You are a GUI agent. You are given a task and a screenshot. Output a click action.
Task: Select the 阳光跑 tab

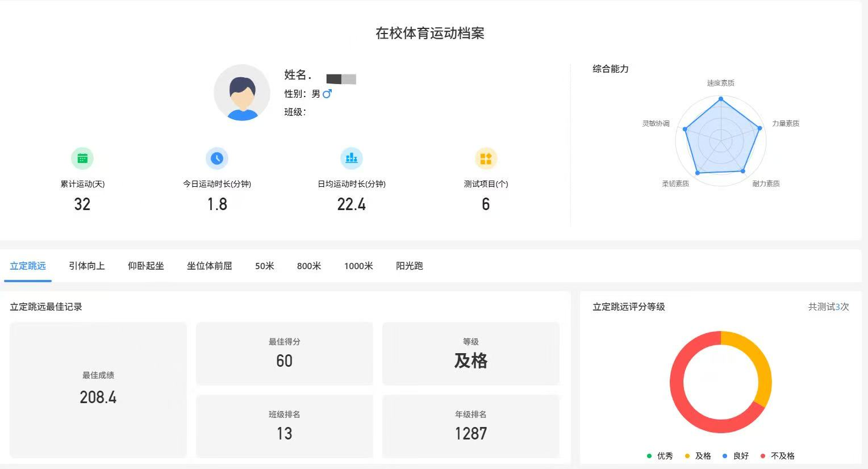pos(409,266)
